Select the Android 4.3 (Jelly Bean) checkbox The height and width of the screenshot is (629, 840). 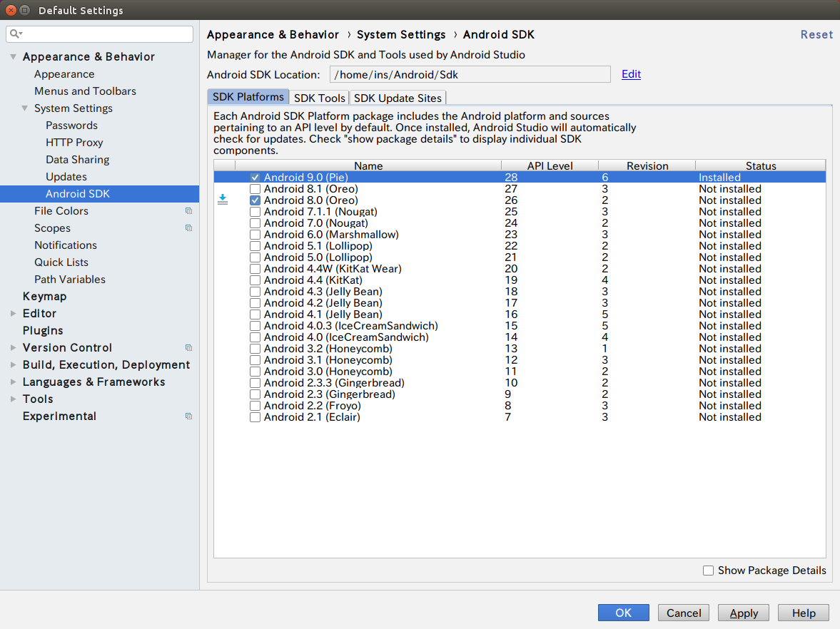click(255, 292)
